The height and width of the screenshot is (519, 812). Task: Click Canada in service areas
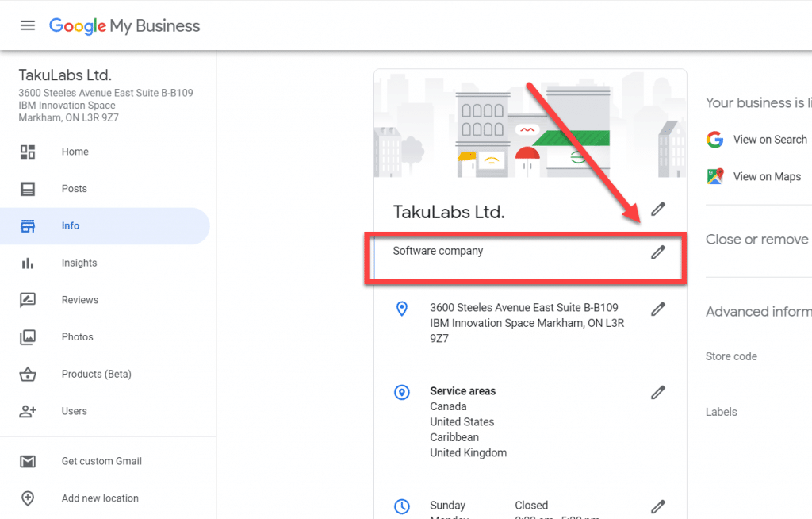pos(449,406)
